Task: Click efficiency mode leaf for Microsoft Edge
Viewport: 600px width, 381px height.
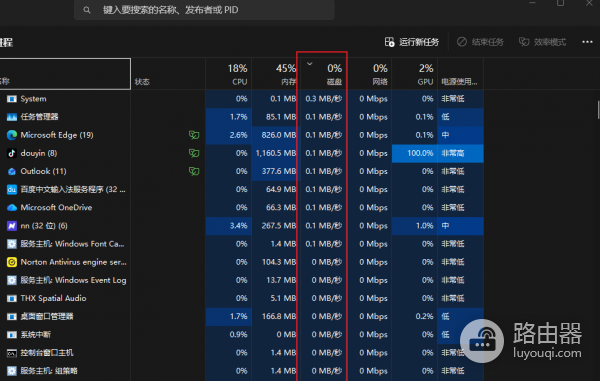Action: (x=194, y=135)
